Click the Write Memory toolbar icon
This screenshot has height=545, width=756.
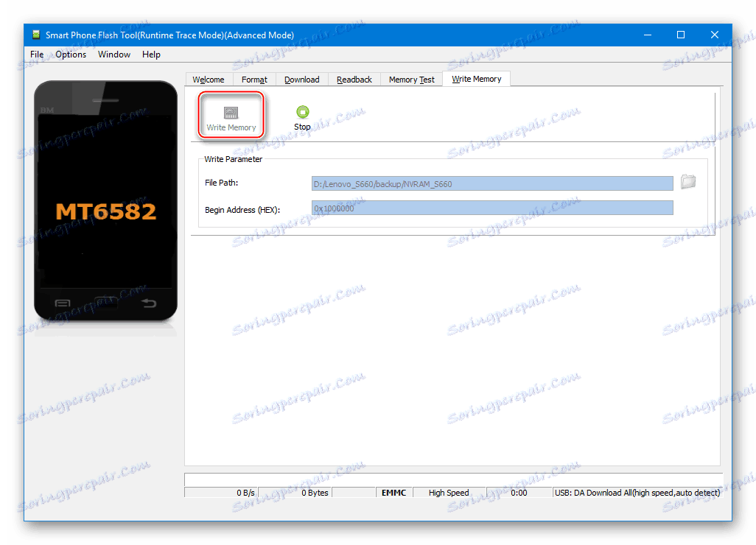coord(231,115)
